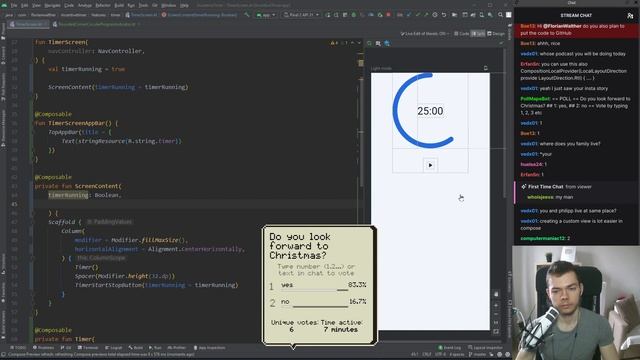The image size is (640, 360).
Task: Open the Pixel device selector dropdown
Action: 301,15
